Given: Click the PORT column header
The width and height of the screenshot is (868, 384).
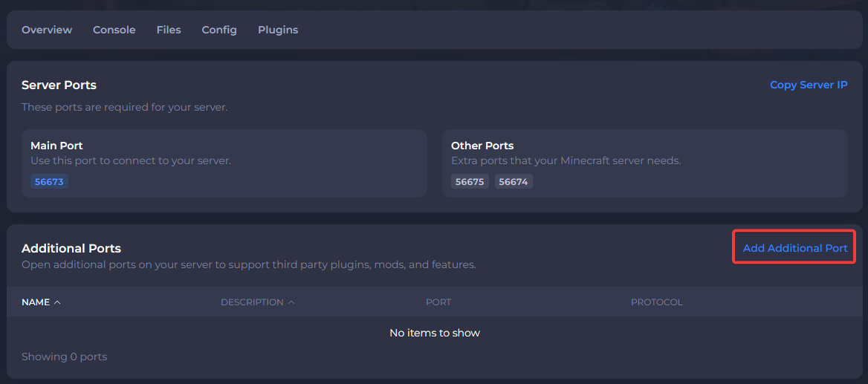Looking at the screenshot, I should (x=438, y=302).
